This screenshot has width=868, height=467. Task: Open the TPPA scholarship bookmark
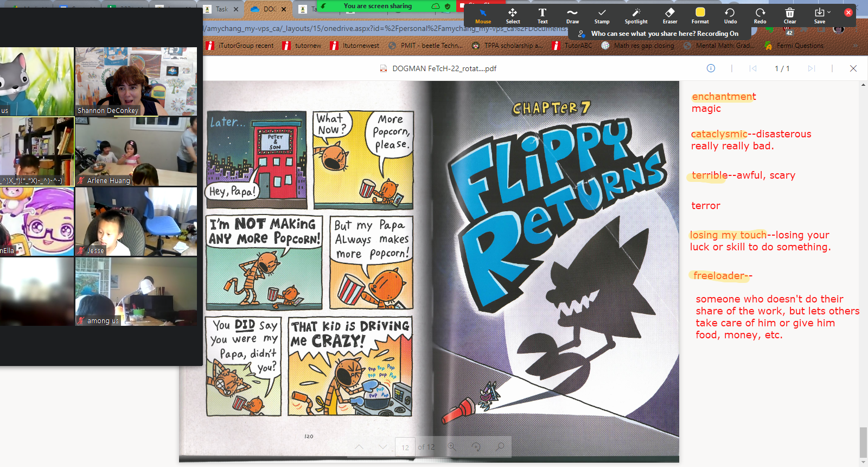click(x=507, y=46)
